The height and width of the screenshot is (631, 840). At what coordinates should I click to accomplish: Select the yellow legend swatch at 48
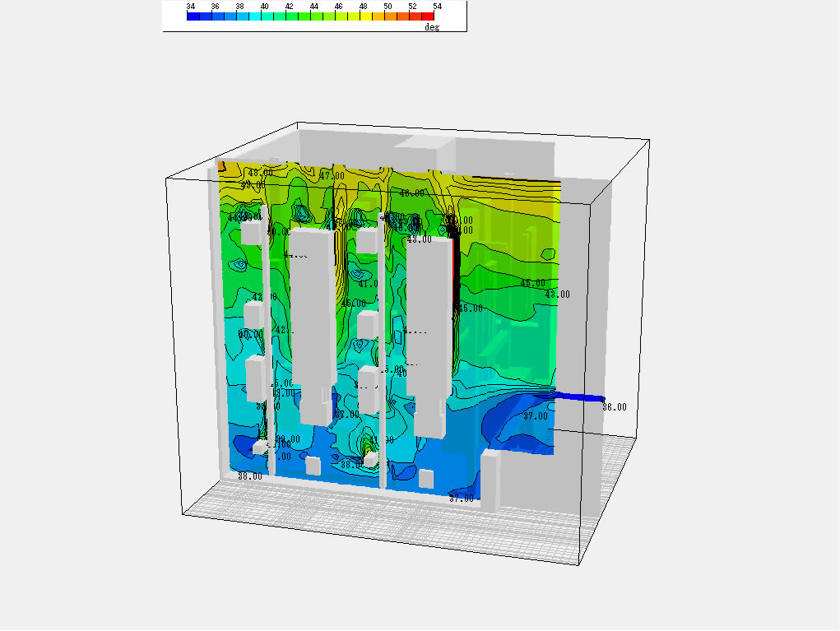(x=364, y=16)
